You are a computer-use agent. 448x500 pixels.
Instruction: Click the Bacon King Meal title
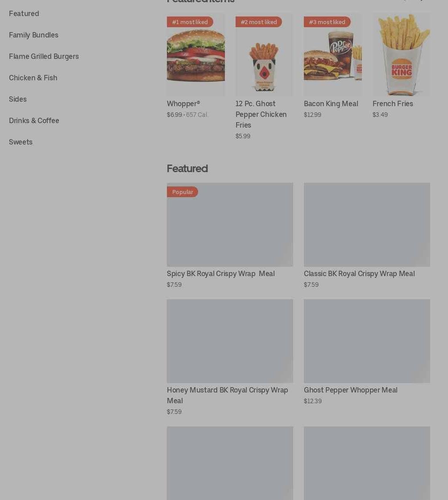(331, 103)
